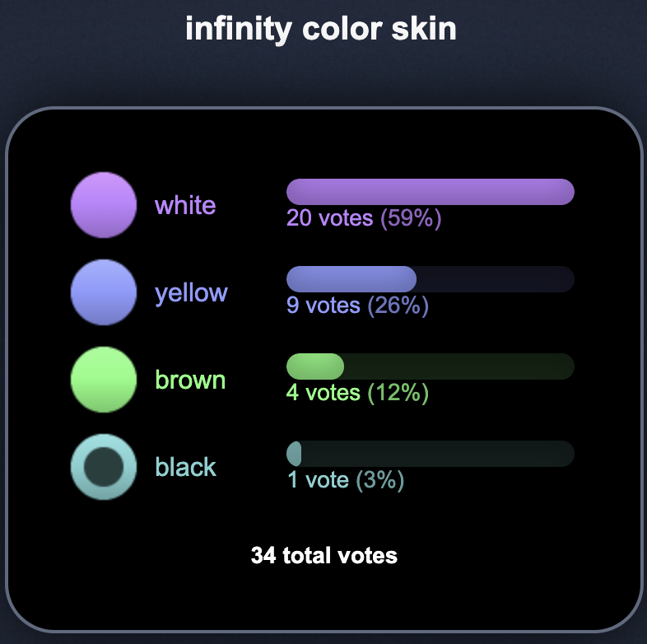
Task: Click the black option label
Action: (186, 467)
